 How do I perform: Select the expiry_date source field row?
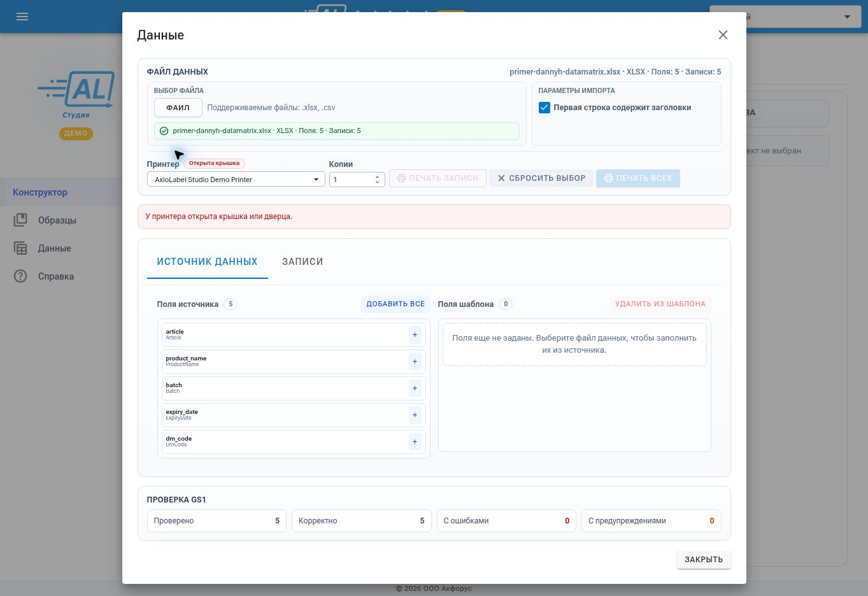[x=294, y=415]
